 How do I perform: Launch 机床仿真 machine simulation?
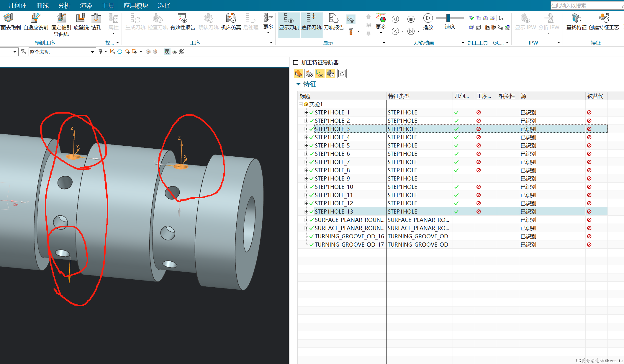(231, 22)
